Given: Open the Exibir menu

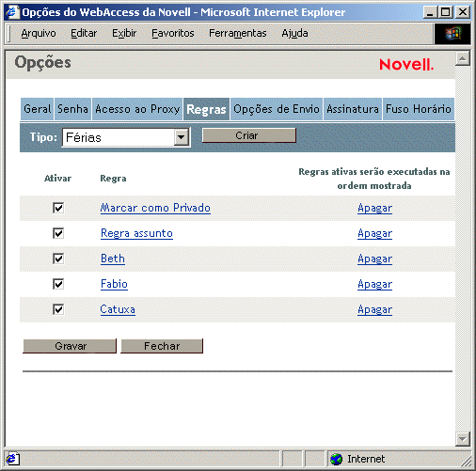Looking at the screenshot, I should 124,33.
